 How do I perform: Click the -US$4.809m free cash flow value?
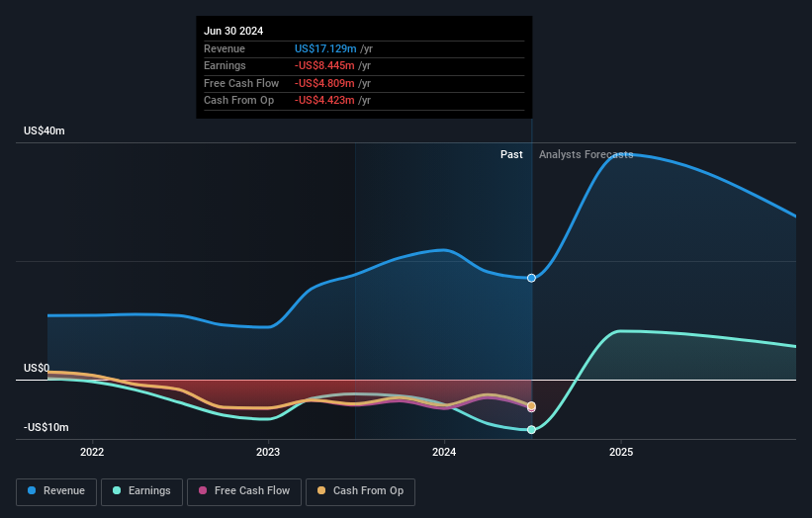[324, 83]
